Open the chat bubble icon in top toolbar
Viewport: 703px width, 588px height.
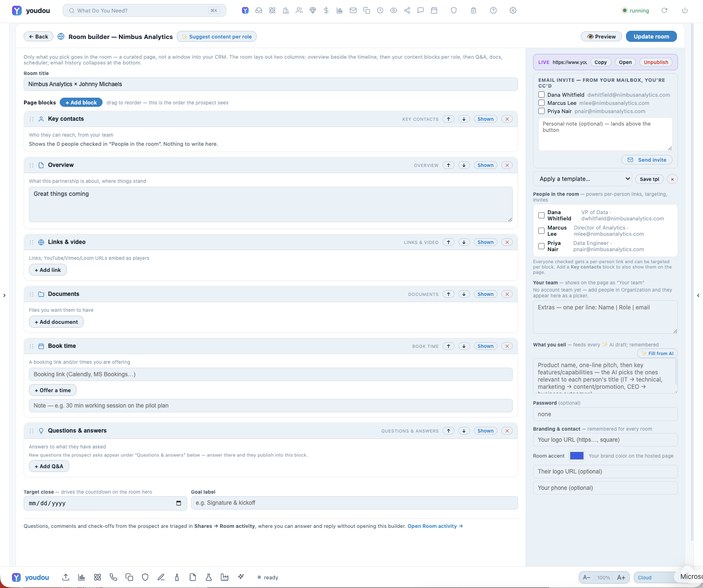420,11
